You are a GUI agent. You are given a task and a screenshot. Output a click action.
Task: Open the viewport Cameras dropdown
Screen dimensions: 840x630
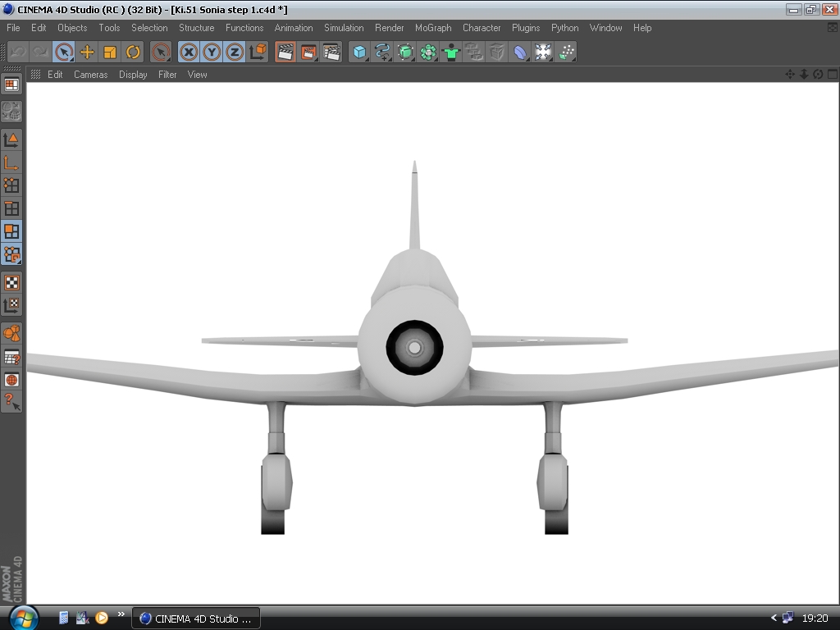click(x=90, y=75)
